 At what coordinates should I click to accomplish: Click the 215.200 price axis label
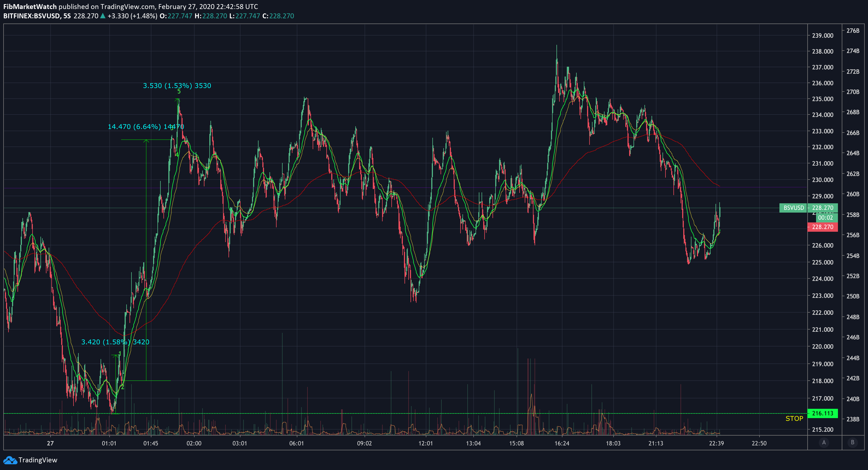coord(823,430)
